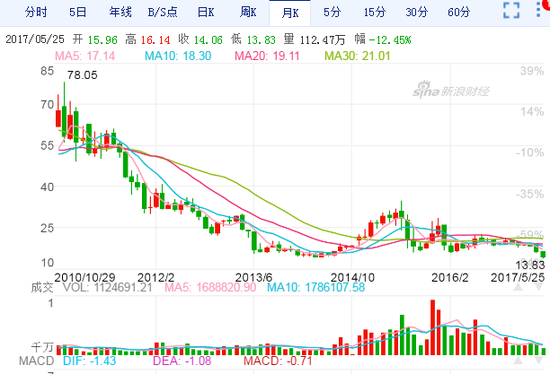
Task: Show the 5分 minute chart
Action: click(x=332, y=12)
